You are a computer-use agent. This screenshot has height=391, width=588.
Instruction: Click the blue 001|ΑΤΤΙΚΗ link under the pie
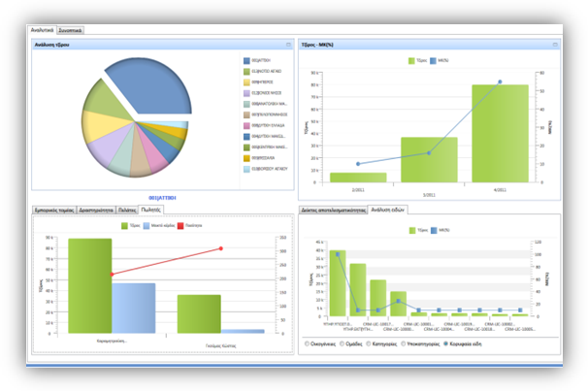point(162,198)
